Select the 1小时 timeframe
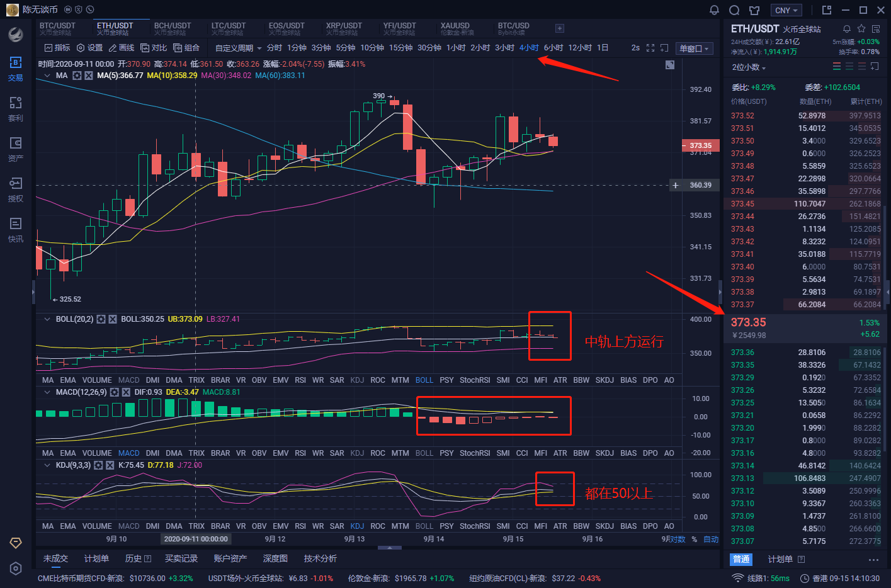This screenshot has width=891, height=588. 456,48
